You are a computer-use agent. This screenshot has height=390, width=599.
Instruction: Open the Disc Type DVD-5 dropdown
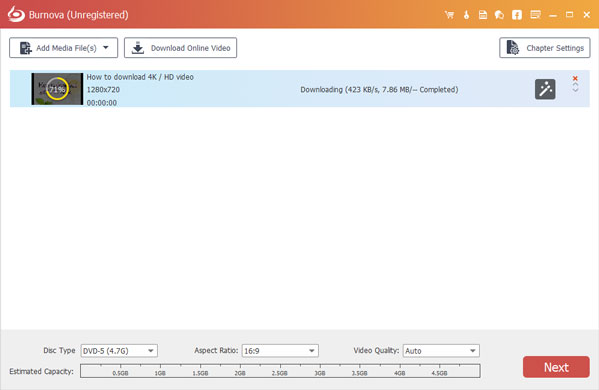tap(119, 351)
